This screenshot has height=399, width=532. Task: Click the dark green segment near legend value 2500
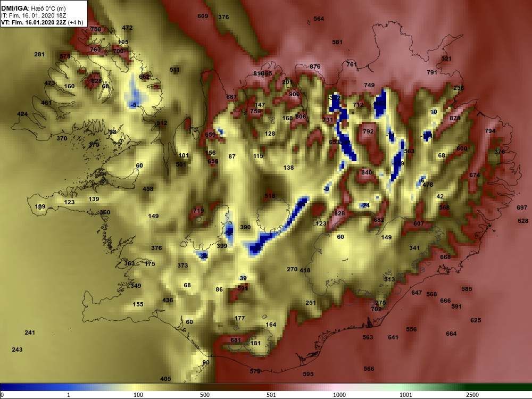pyautogui.click(x=475, y=387)
